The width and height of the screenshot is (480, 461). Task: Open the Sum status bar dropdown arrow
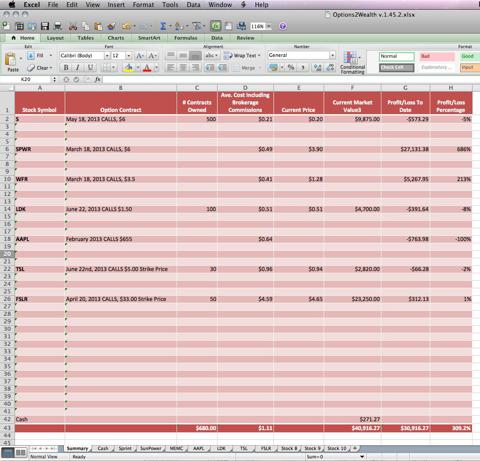pyautogui.click(x=362, y=456)
